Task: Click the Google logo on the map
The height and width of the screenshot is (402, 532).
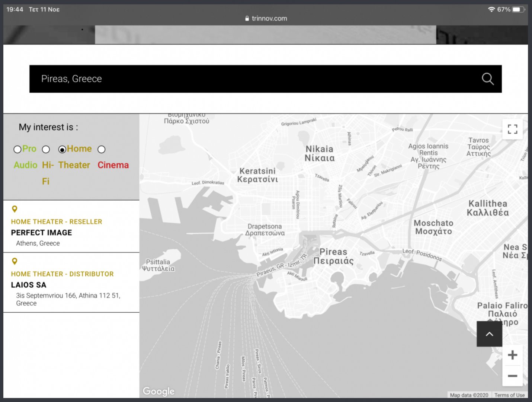Action: (158, 391)
